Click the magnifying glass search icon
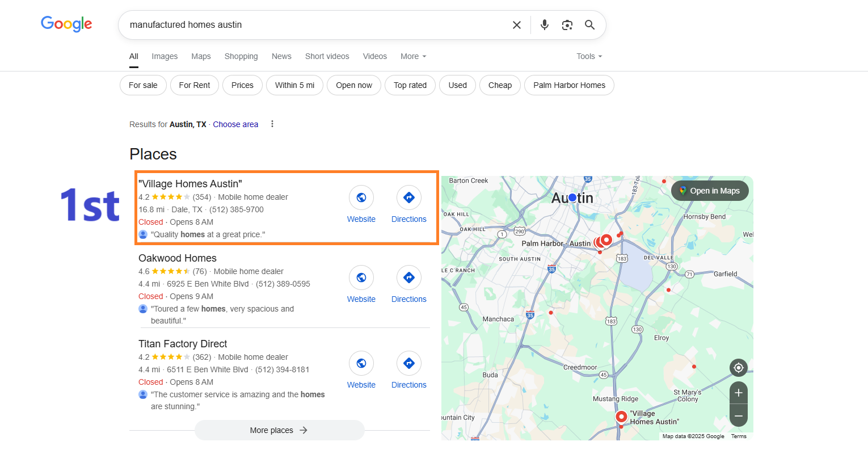The height and width of the screenshot is (454, 868). pos(590,25)
